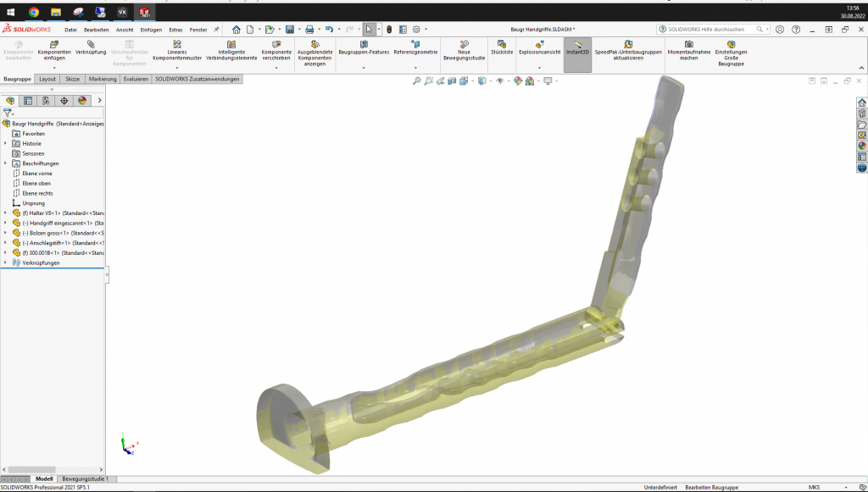
Task: Open the DisplayManager color-wheel tab
Action: coord(82,100)
